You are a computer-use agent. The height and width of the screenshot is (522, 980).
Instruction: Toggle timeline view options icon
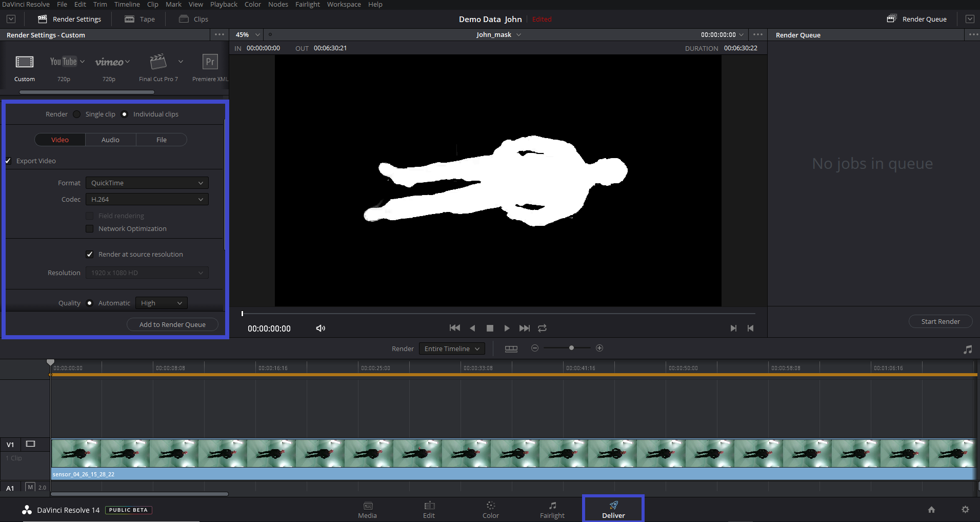click(x=511, y=349)
